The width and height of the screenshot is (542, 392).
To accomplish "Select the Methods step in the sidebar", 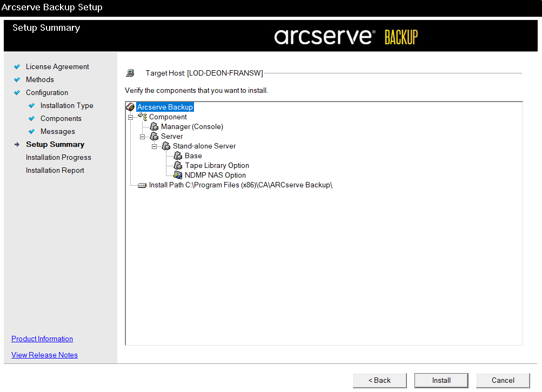I will 39,79.
